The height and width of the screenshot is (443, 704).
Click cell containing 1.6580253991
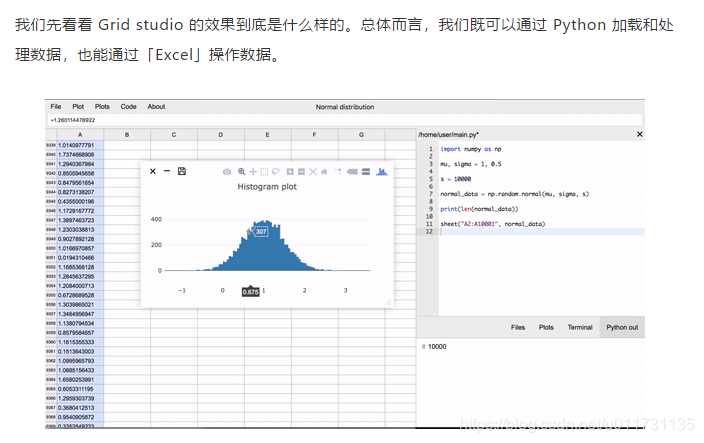[80, 380]
